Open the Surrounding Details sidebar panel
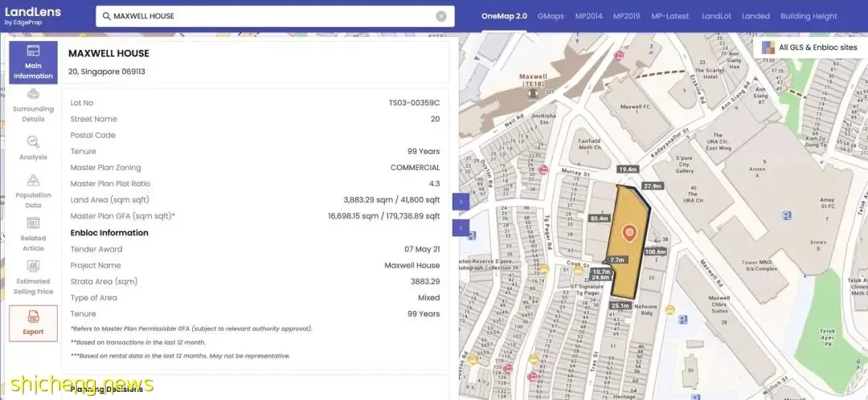868x400 pixels. tap(33, 105)
